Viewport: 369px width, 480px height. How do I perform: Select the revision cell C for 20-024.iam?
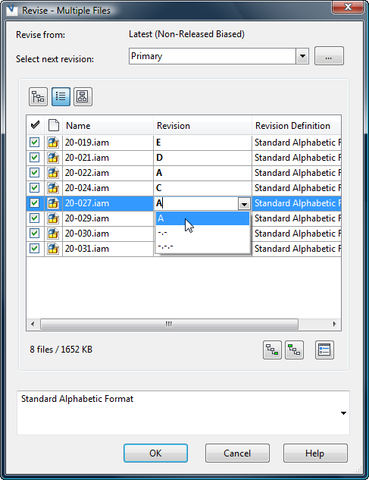click(202, 188)
